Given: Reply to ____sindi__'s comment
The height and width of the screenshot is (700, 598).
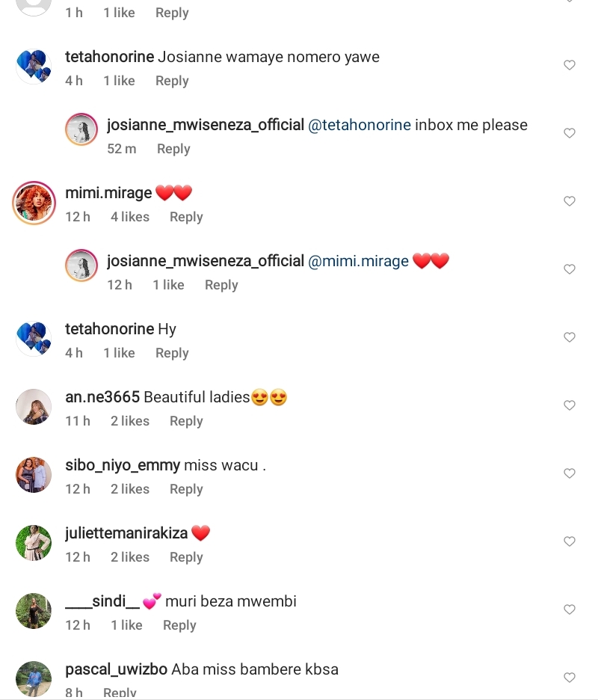Looking at the screenshot, I should 179,625.
